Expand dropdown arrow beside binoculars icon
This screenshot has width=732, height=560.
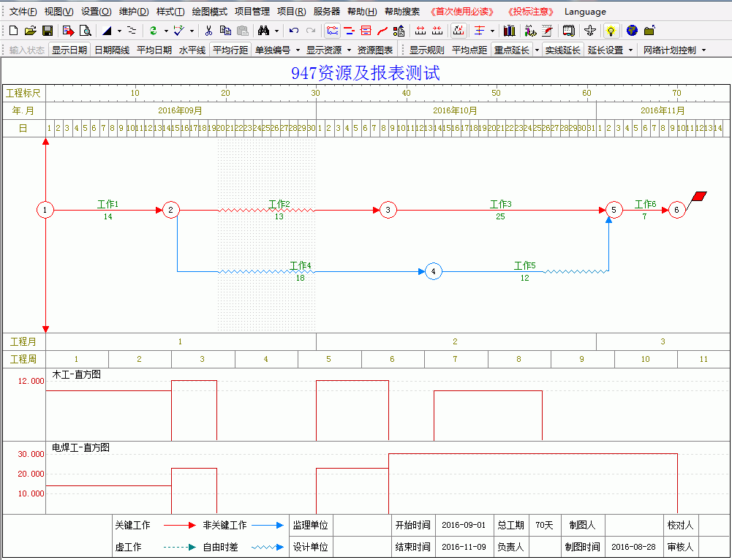[276, 31]
